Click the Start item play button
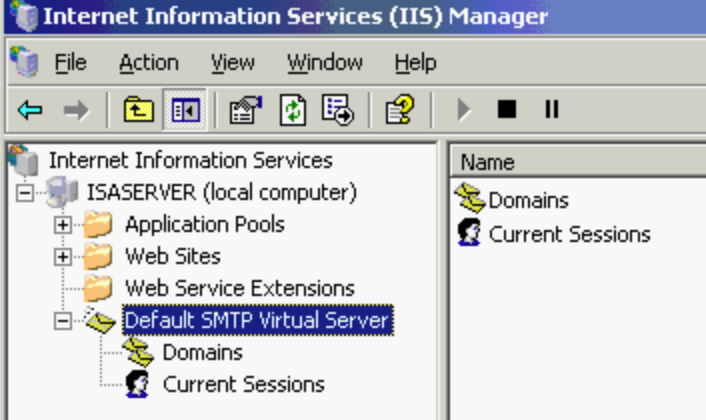 (x=464, y=110)
